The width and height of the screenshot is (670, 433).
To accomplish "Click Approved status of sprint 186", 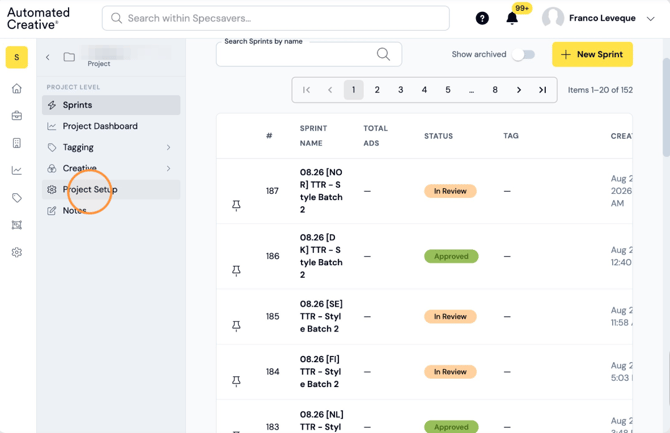I will click(x=451, y=256).
